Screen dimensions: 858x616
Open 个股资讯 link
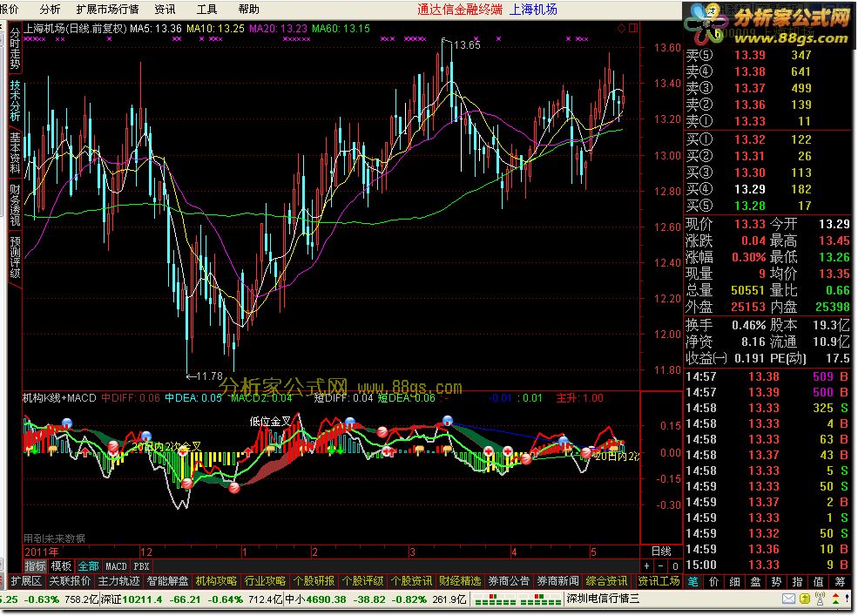pos(411,581)
